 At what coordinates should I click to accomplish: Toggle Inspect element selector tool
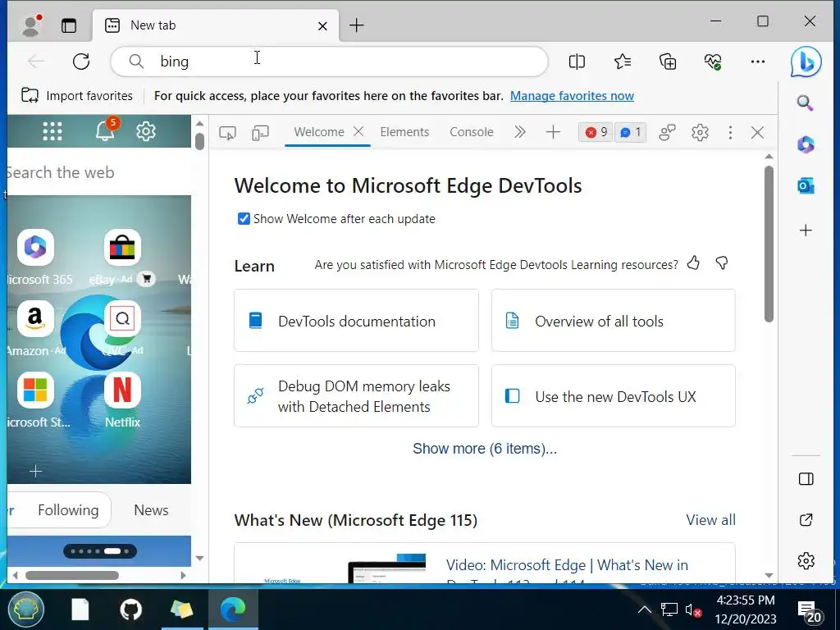(x=228, y=132)
